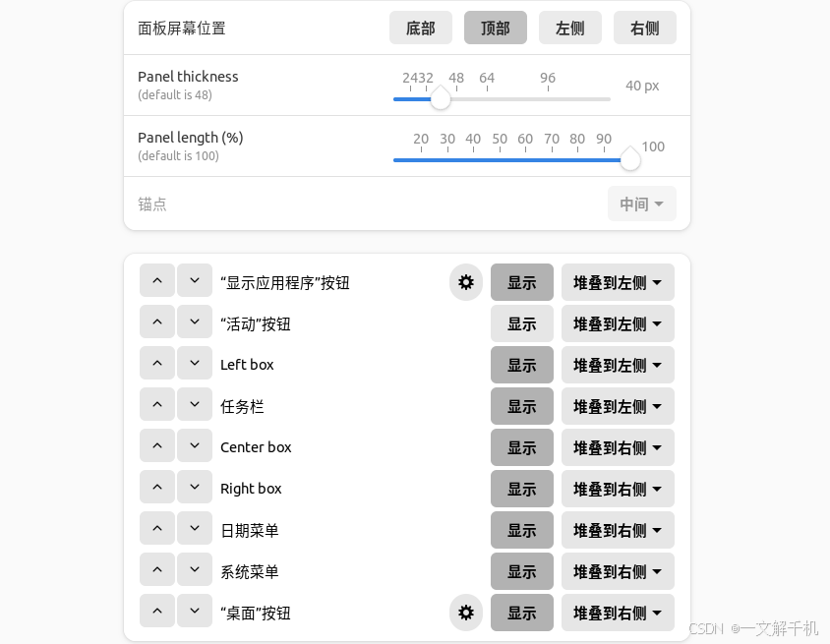Open the 锚点 中间 dropdown
830x644 pixels.
(641, 204)
